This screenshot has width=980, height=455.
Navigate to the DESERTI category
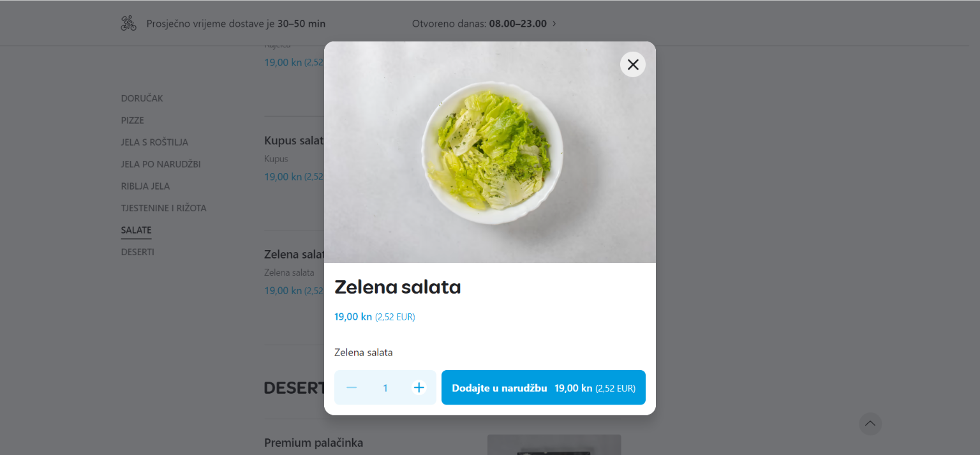pos(138,252)
